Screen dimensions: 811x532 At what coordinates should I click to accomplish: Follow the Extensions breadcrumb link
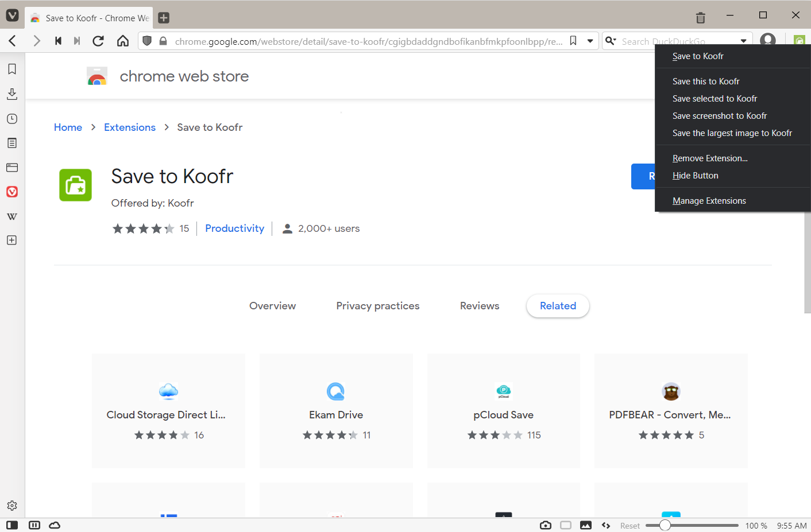click(x=130, y=127)
